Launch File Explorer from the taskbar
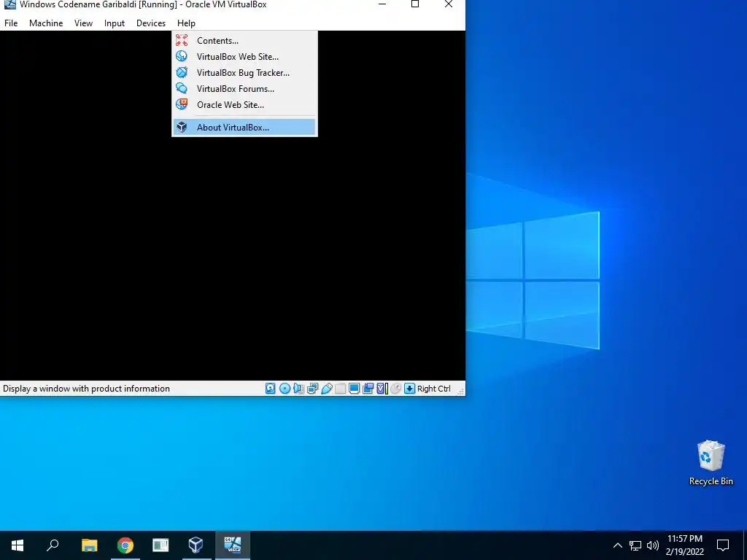 [89, 545]
